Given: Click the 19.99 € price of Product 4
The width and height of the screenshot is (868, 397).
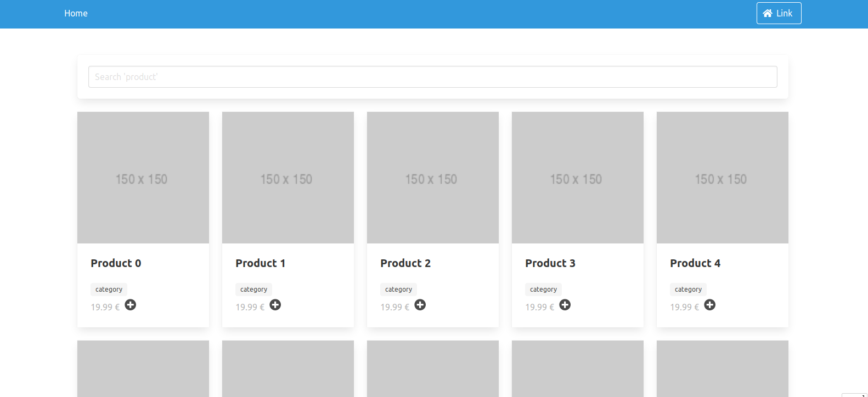Looking at the screenshot, I should pyautogui.click(x=685, y=307).
